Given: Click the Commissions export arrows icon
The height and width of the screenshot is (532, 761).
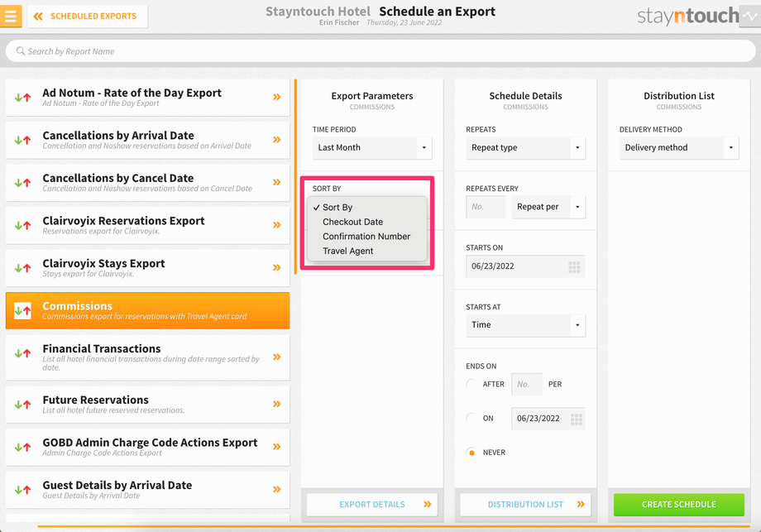Looking at the screenshot, I should tap(22, 310).
